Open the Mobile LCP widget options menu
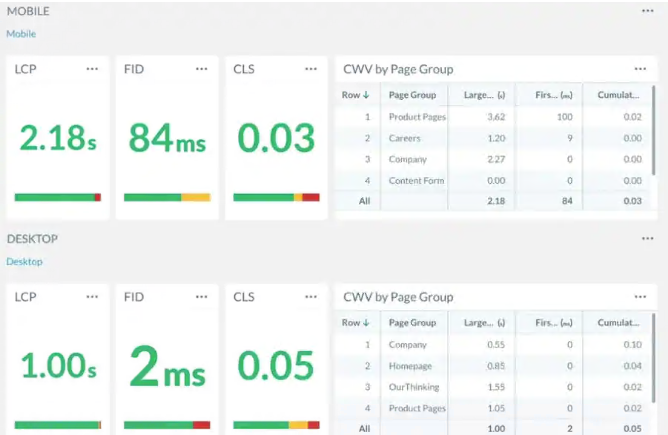This screenshot has height=435, width=668. [x=93, y=69]
